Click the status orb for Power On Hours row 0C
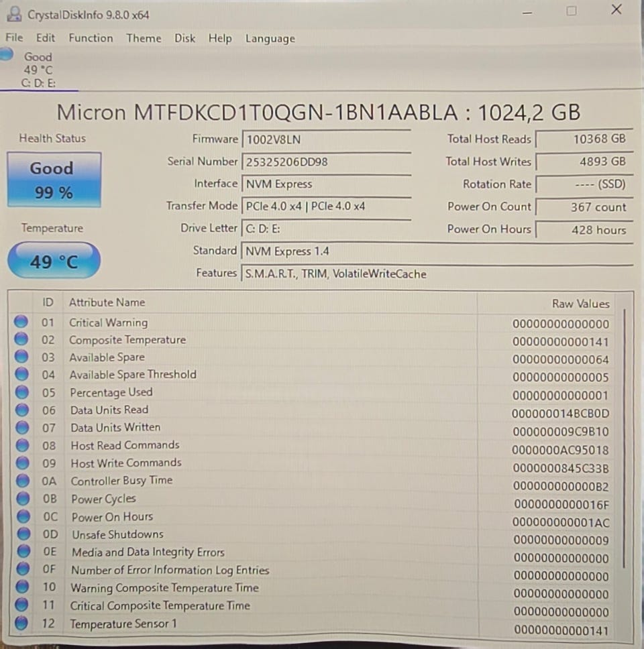Screen dimensions: 644x649 [x=23, y=516]
